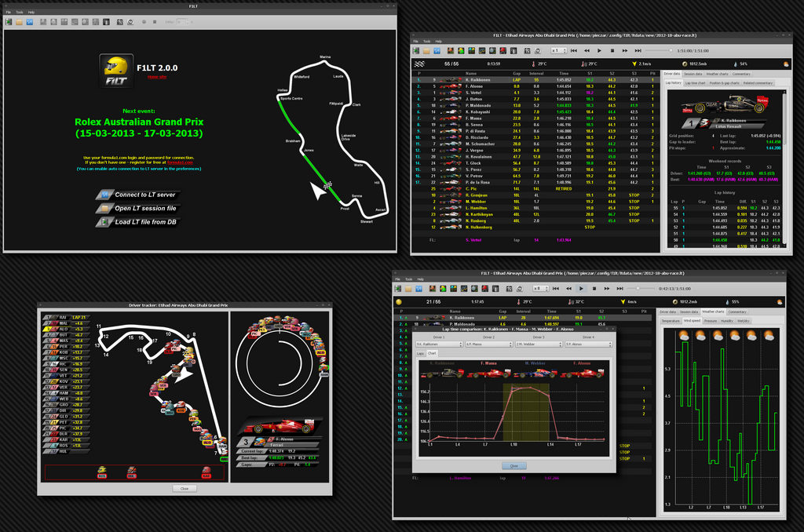Image resolution: width=804 pixels, height=532 pixels.
Task: Click Close button in Driver tracker window
Action: 184,488
